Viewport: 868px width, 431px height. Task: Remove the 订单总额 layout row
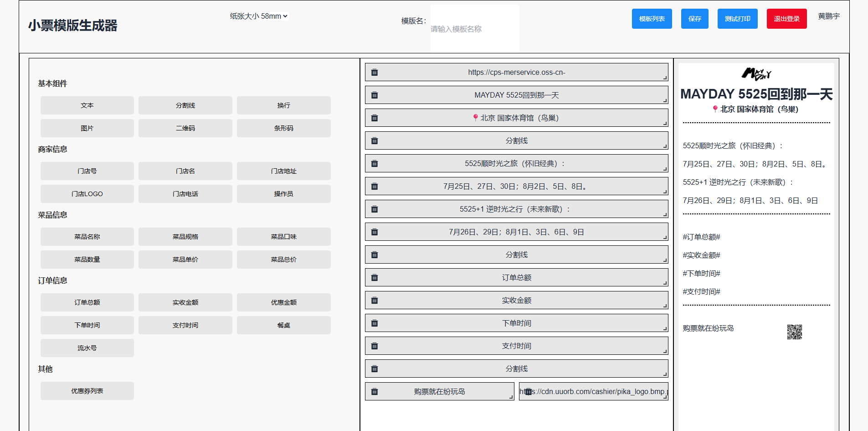tap(375, 278)
